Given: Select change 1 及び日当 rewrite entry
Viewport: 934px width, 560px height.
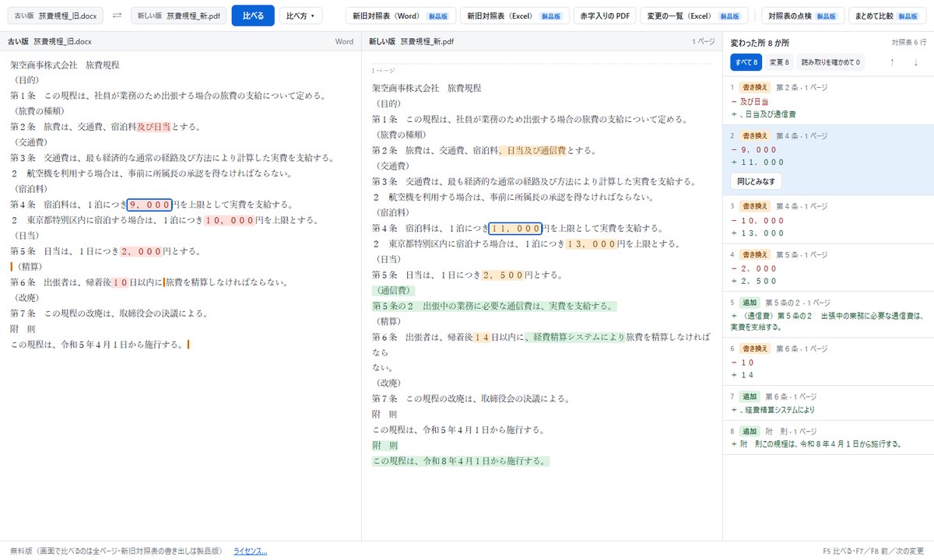Looking at the screenshot, I should [828, 101].
